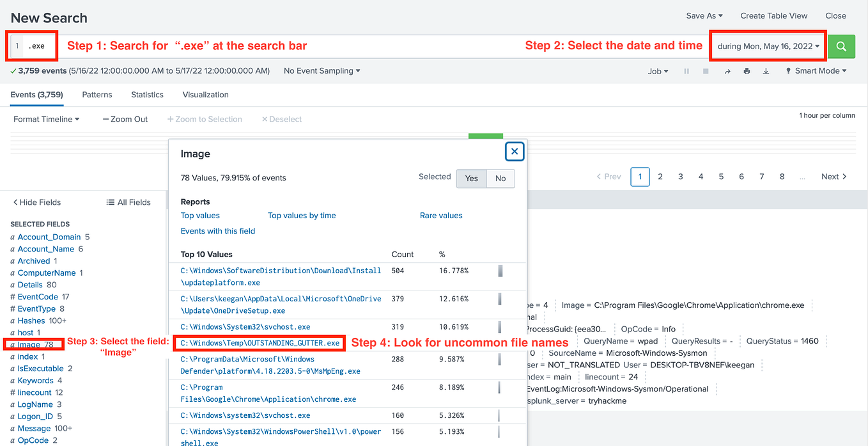
Task: Close the Image field popup
Action: [x=515, y=151]
